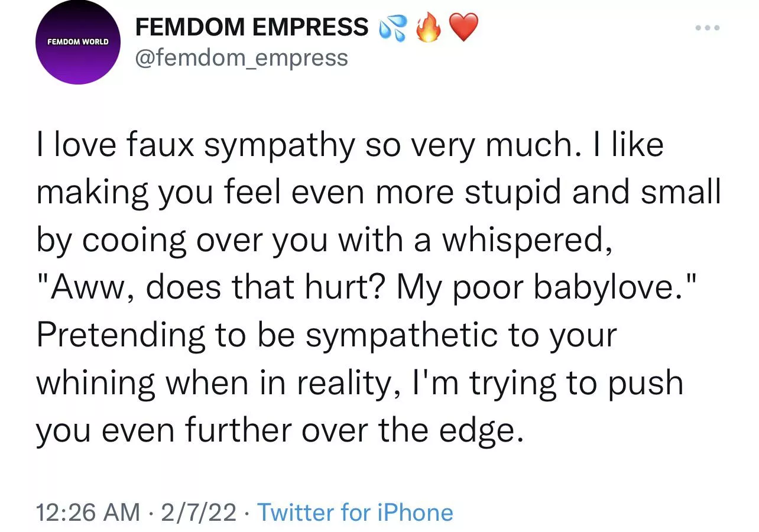This screenshot has height=532, width=759.
Task: Click the FEMDOM EMPRESS display name
Action: 251,26
